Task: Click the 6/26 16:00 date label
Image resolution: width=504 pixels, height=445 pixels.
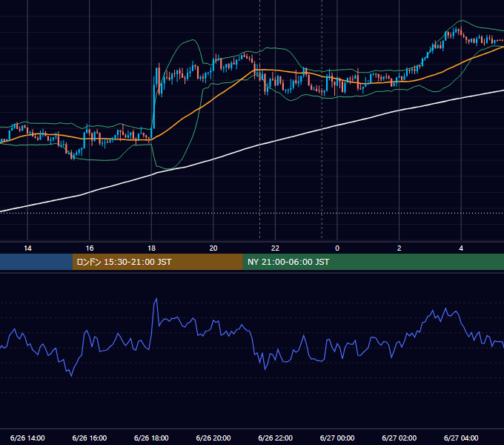Action: [90, 438]
